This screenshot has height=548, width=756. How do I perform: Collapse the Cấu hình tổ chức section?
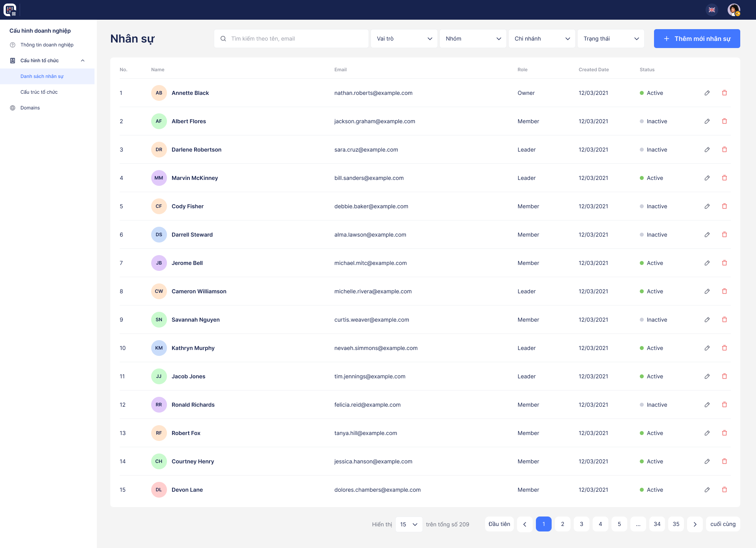(x=83, y=61)
